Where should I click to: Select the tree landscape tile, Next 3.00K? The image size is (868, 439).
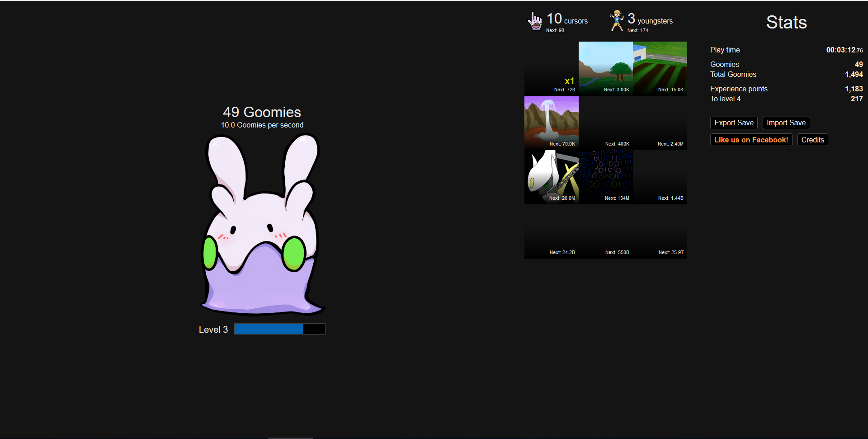[606, 69]
